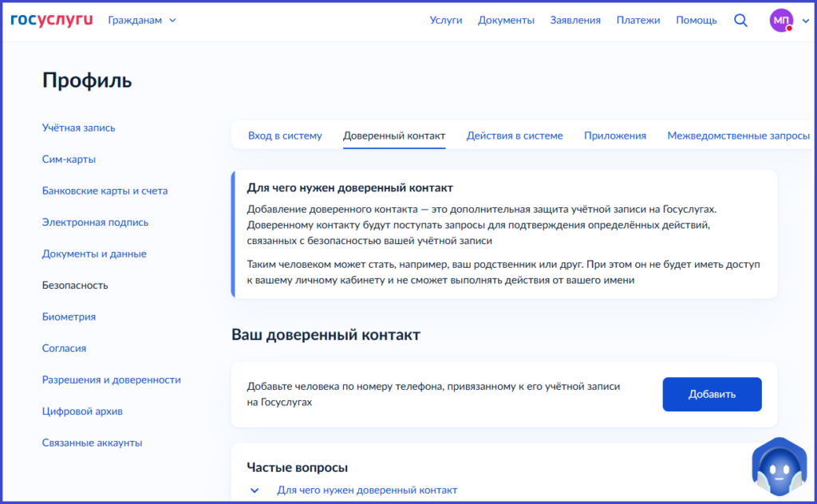Viewport: 817px width, 504px height.
Task: Open the profile menu chevron next to avatar
Action: tap(804, 21)
